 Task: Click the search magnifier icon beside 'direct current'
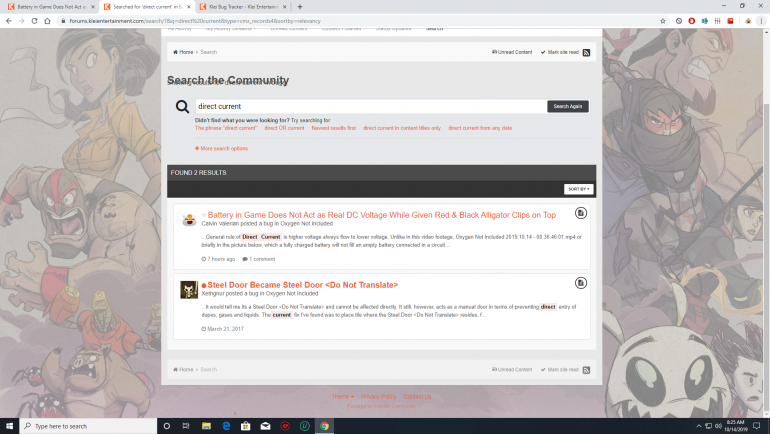pyautogui.click(x=182, y=107)
